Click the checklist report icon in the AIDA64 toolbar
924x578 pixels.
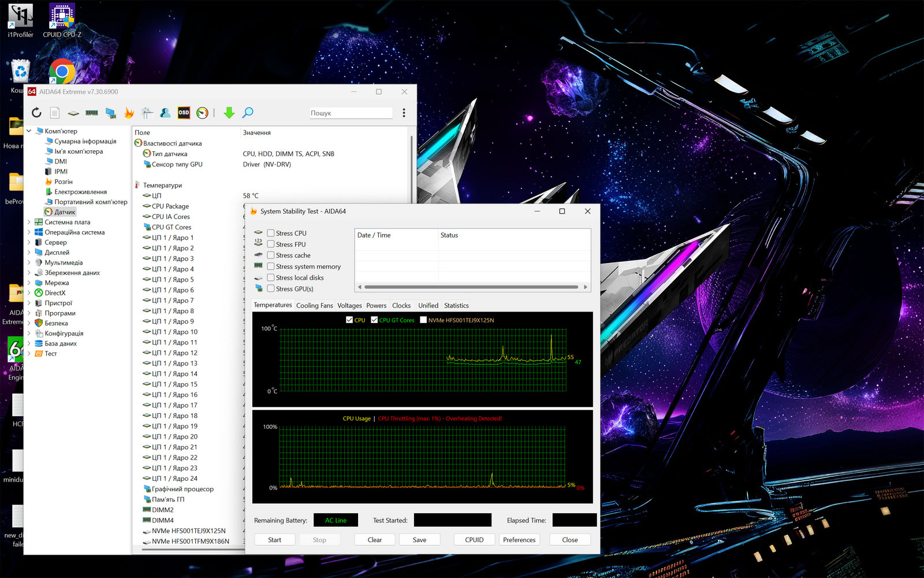[x=147, y=113]
